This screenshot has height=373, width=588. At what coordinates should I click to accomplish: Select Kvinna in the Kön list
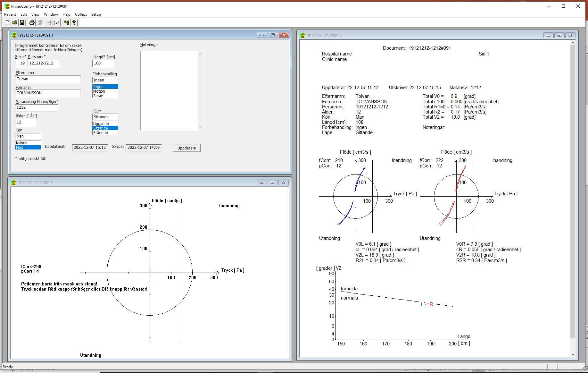[x=28, y=143]
